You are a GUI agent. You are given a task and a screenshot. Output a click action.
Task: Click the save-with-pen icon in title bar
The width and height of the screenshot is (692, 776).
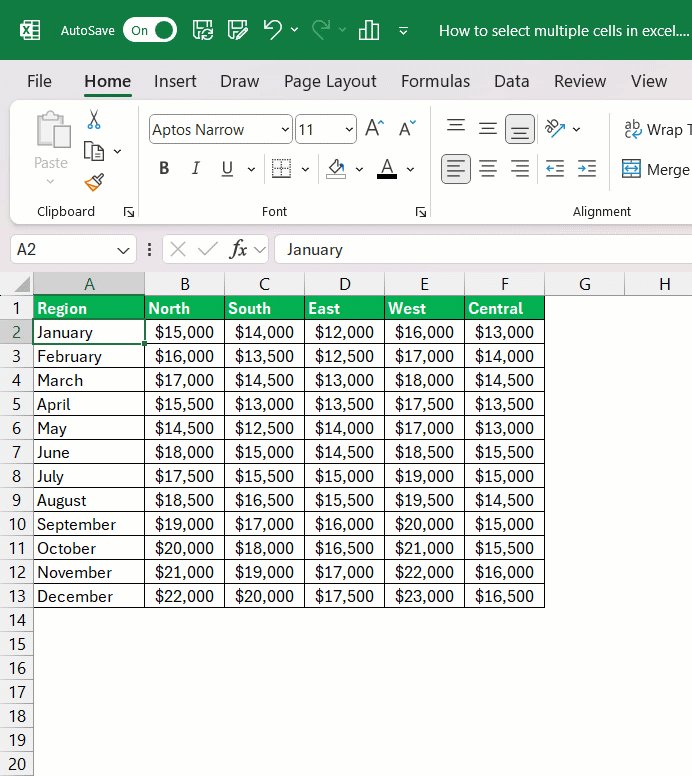[238, 30]
